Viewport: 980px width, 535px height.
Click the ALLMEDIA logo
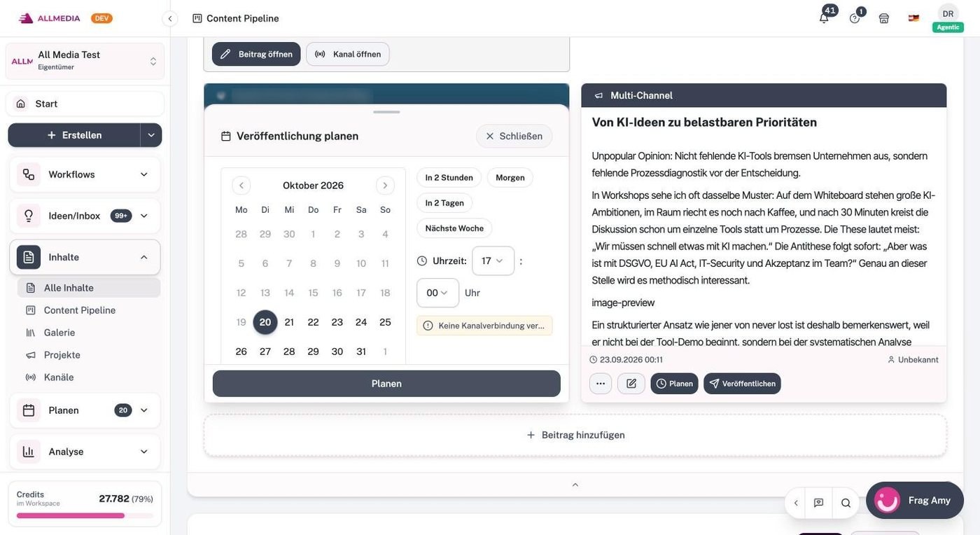pos(49,18)
